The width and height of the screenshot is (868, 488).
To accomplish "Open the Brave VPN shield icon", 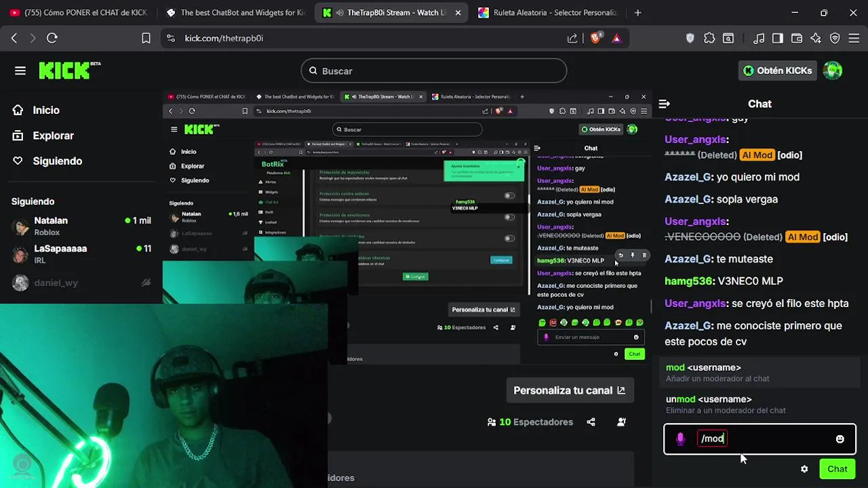I will 835,39.
